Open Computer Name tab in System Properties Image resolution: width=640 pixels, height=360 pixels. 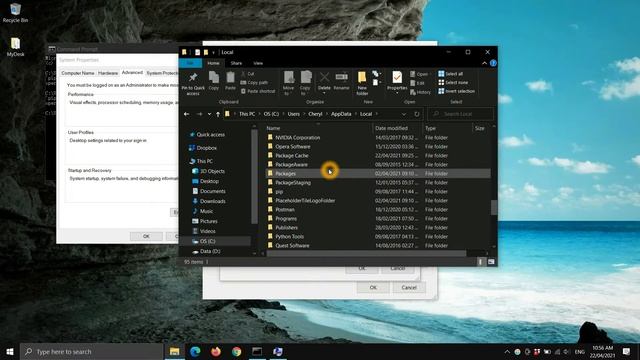click(x=78, y=73)
